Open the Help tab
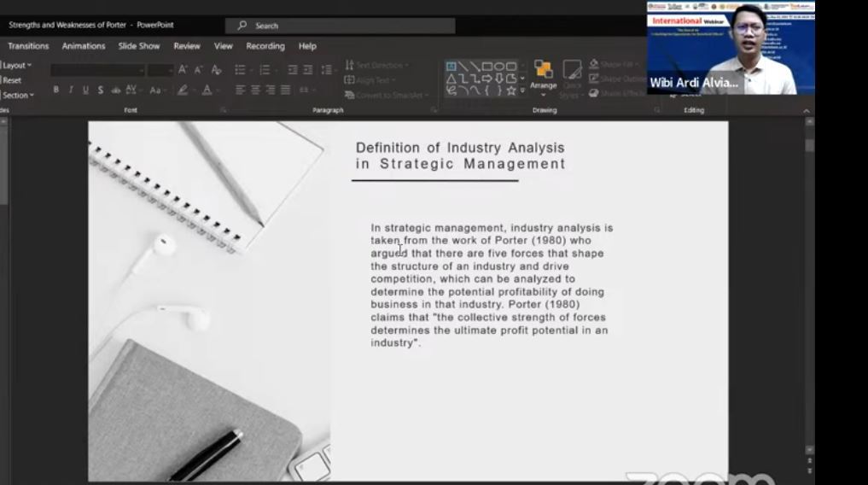This screenshot has width=868, height=485. [307, 46]
